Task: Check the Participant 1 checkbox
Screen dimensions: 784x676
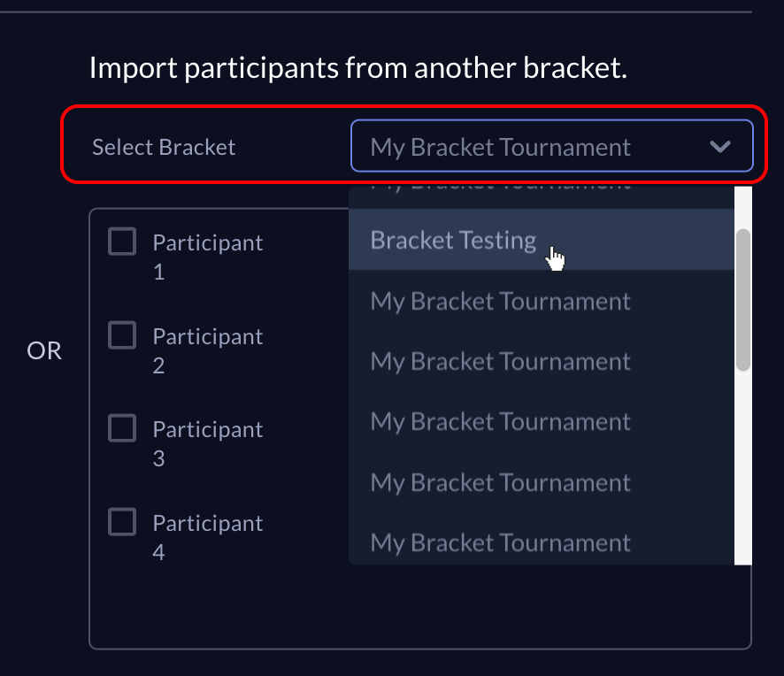Action: pos(122,242)
